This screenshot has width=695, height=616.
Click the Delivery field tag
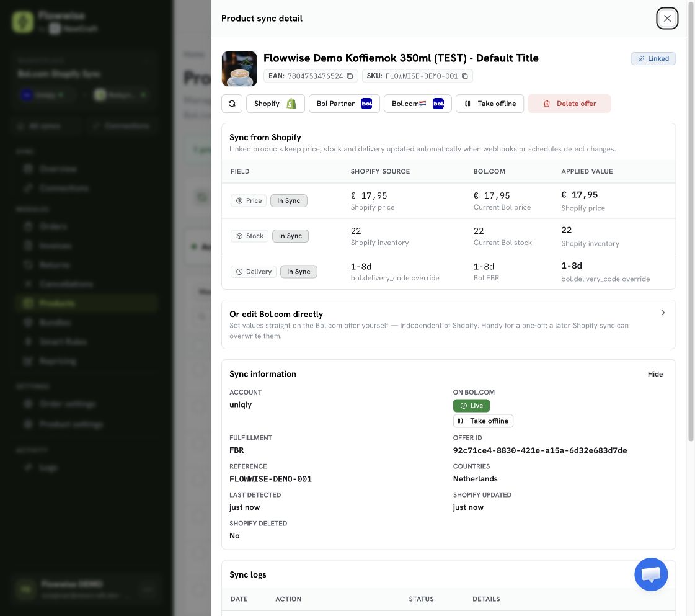(254, 272)
